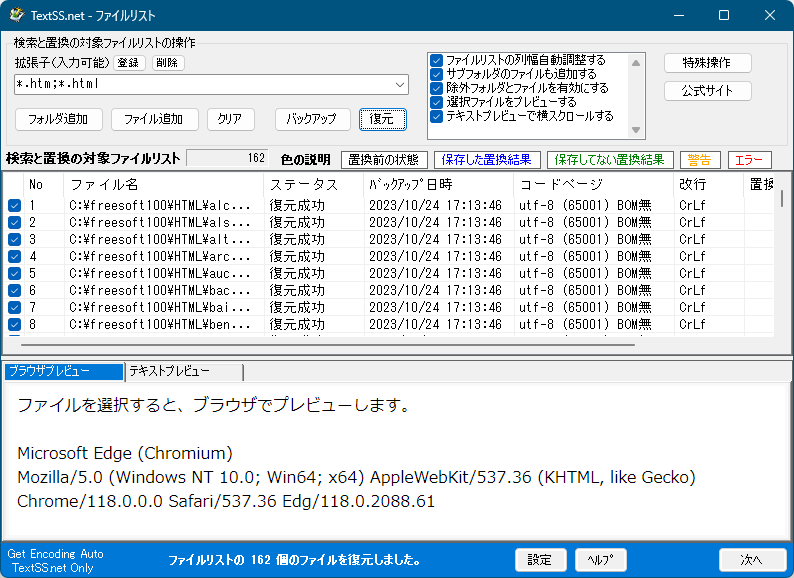Select file C:¥freesoft100¥HTML¥auc...
This screenshot has width=794, height=578.
[x=160, y=274]
